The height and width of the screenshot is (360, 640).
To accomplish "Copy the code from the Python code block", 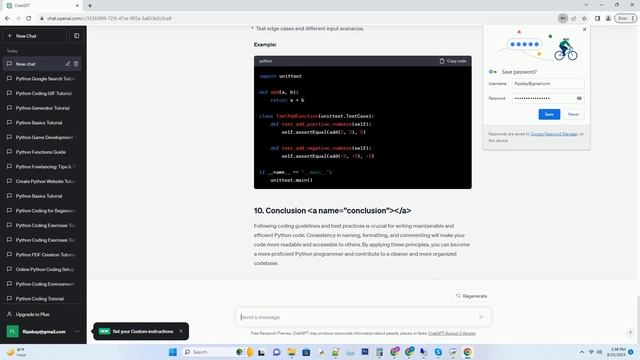I will point(453,61).
